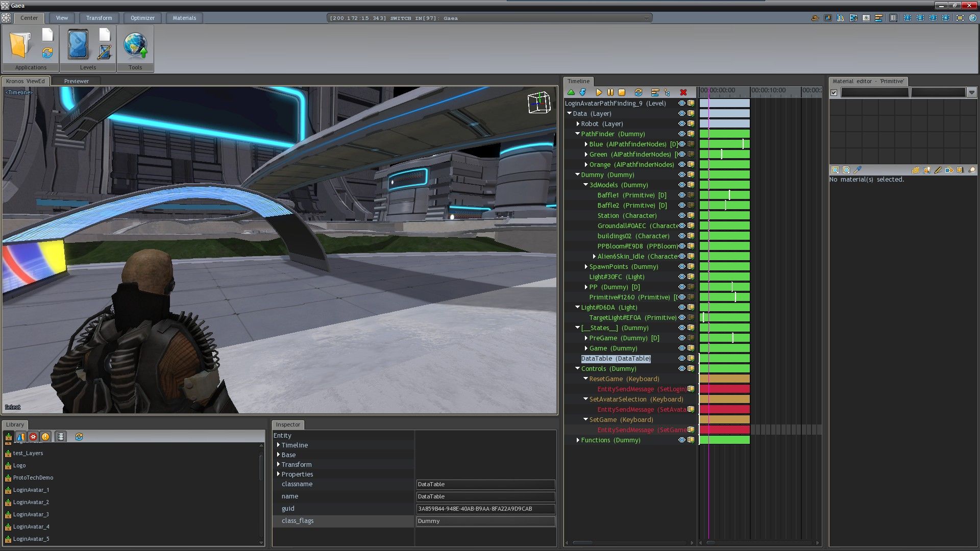Toggle the Material editor checkbox
The height and width of the screenshot is (551, 980).
[x=834, y=93]
